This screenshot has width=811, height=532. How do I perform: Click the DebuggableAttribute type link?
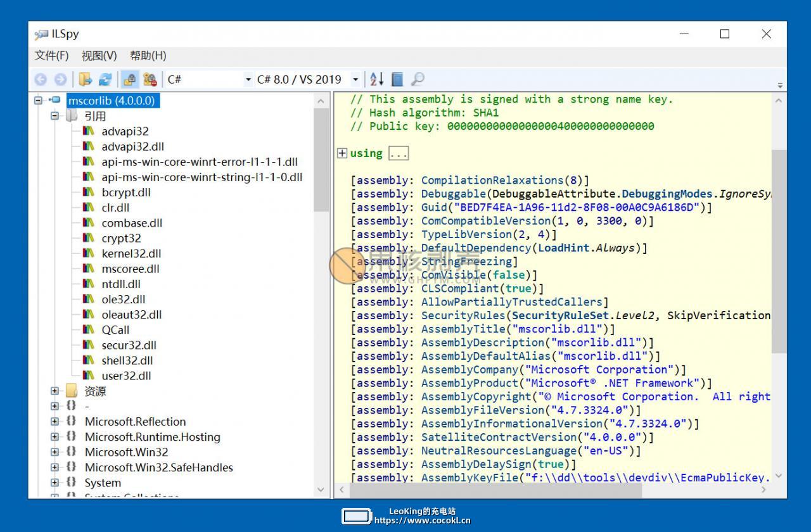tap(554, 194)
